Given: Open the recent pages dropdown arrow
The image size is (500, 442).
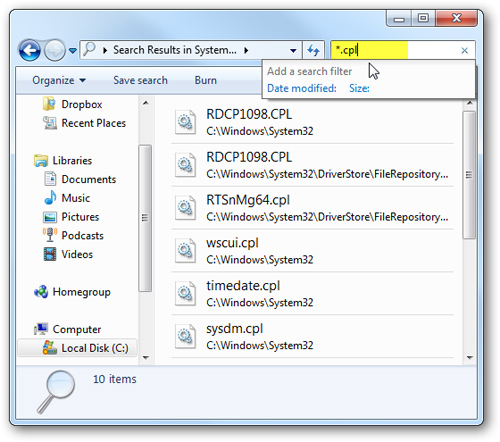Looking at the screenshot, I should (x=73, y=51).
